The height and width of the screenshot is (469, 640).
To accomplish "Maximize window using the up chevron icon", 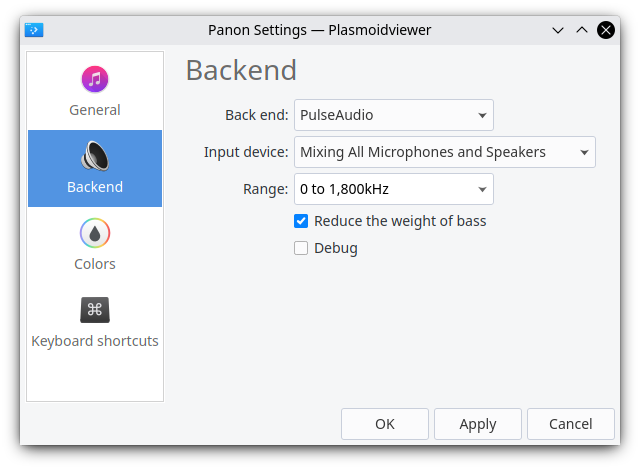I will click(582, 30).
